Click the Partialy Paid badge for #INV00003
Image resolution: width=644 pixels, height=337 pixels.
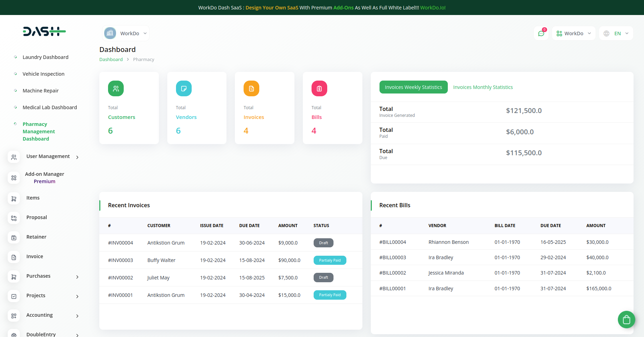pos(330,260)
